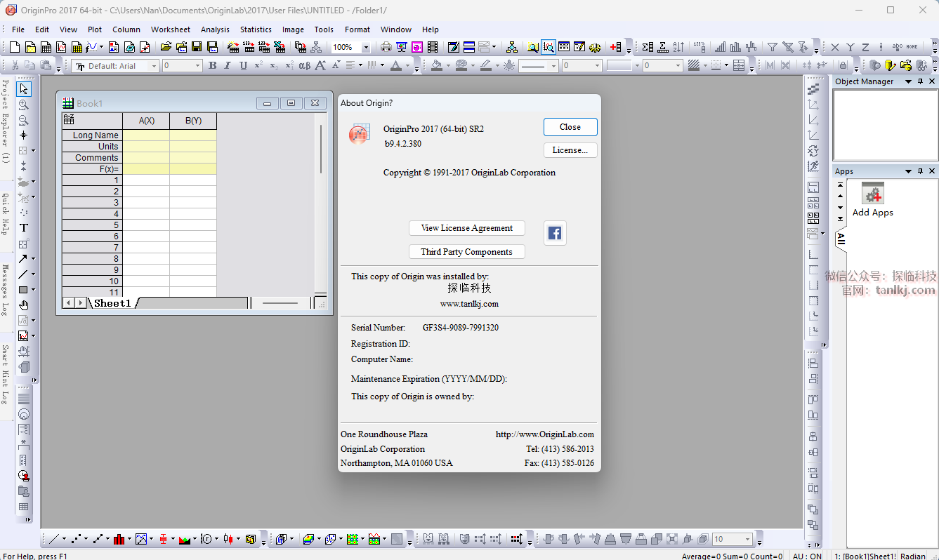Click the Zoom In tool
Image resolution: width=939 pixels, height=560 pixels.
click(24, 105)
